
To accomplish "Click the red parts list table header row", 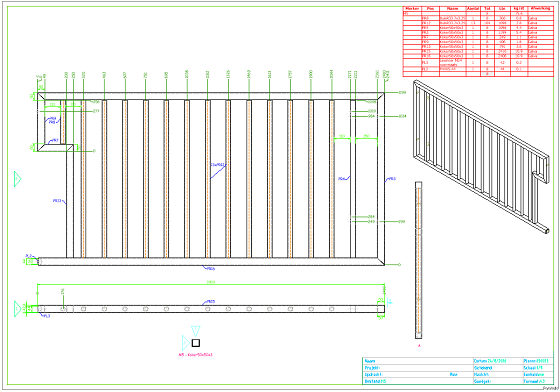I will coord(478,8).
